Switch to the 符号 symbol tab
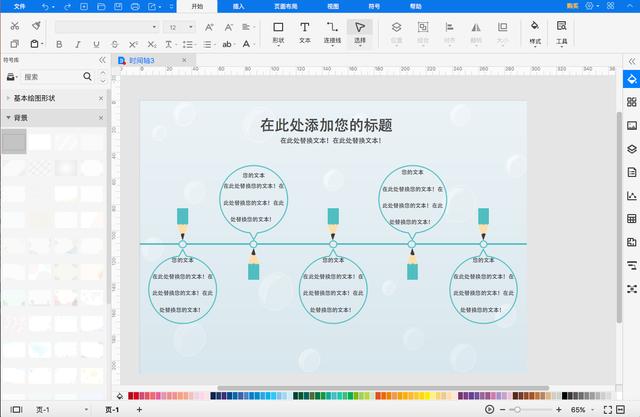 374,6
